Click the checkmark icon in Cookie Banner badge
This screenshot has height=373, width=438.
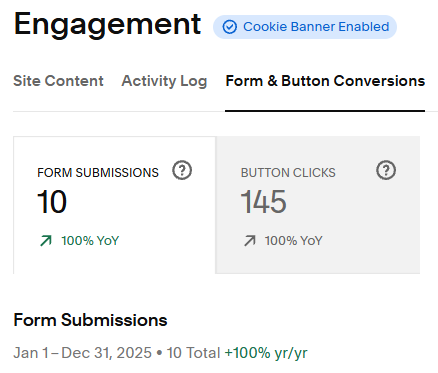[x=230, y=27]
